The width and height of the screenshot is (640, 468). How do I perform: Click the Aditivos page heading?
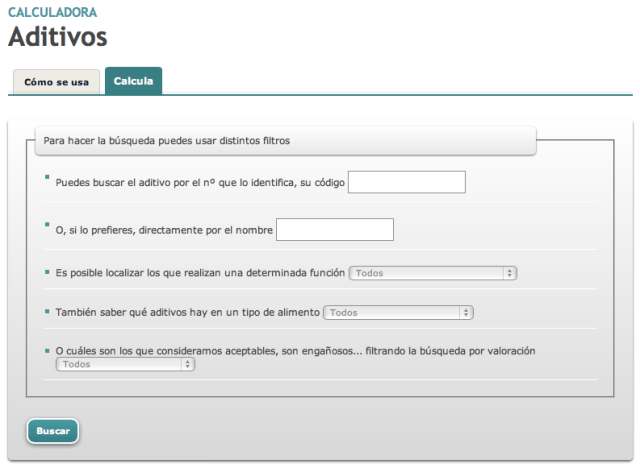[x=58, y=37]
